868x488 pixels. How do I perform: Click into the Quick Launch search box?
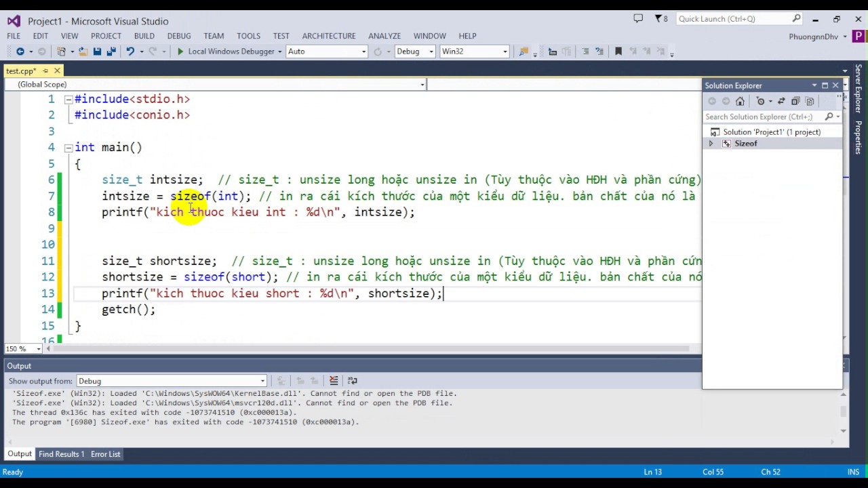(x=733, y=19)
